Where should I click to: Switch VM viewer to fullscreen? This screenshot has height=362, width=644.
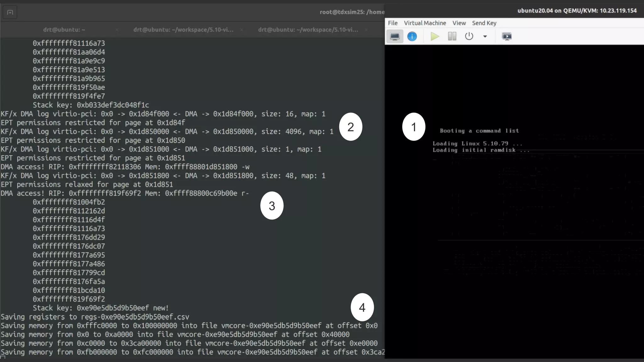[507, 36]
